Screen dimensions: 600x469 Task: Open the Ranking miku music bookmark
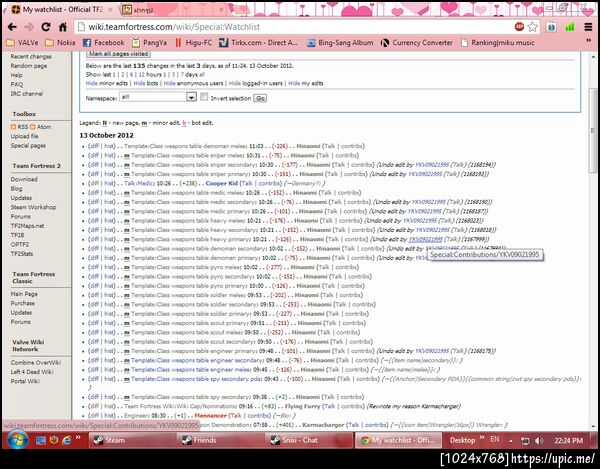[498, 42]
